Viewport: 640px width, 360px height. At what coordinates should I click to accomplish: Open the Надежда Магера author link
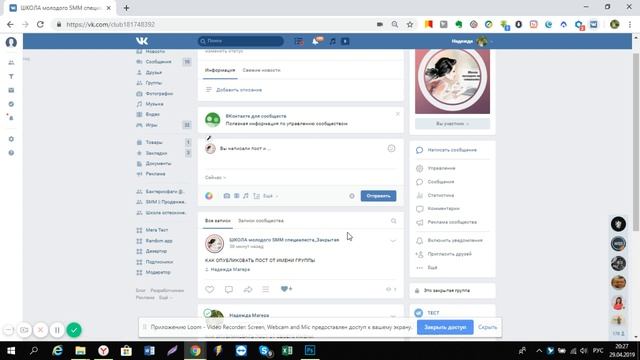pos(230,270)
